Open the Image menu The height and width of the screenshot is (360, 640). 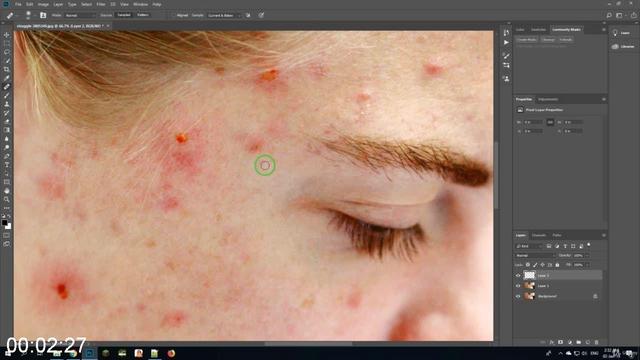(x=43, y=4)
